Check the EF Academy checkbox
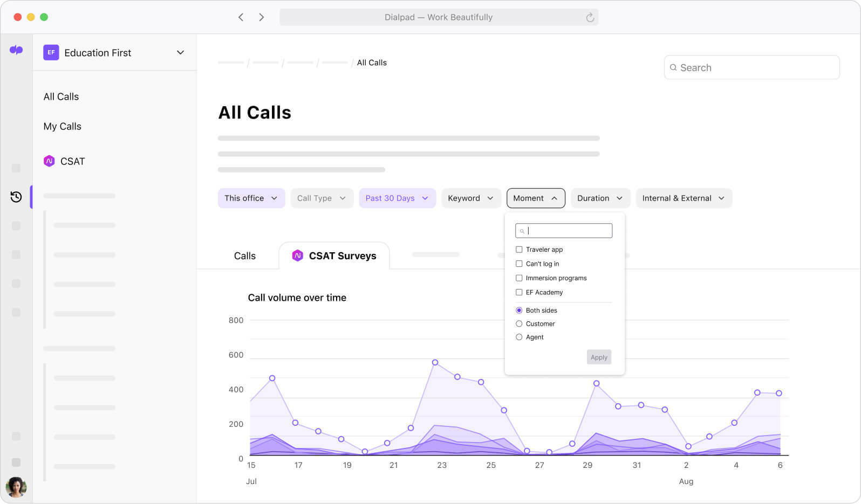Screen dimensions: 861x504 [519, 292]
